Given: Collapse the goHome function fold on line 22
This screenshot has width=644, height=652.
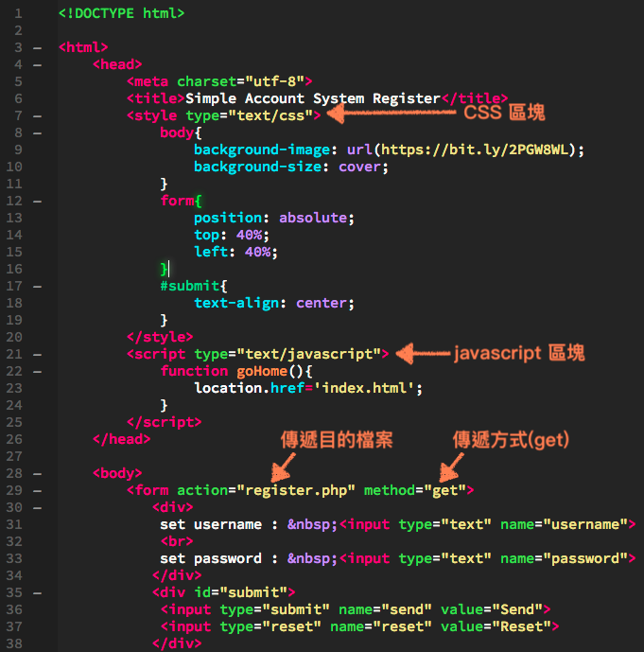Looking at the screenshot, I should tap(38, 372).
